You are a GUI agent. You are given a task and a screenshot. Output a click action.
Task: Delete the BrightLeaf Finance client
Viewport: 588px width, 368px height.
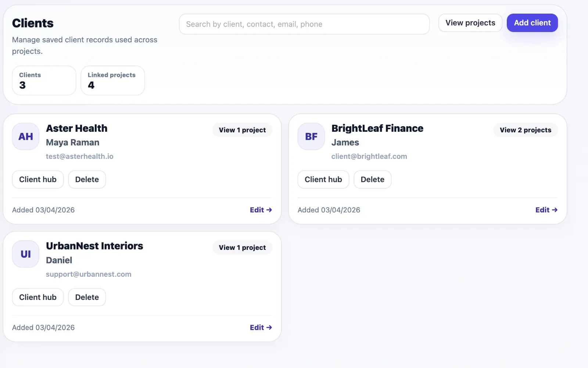[x=373, y=180]
